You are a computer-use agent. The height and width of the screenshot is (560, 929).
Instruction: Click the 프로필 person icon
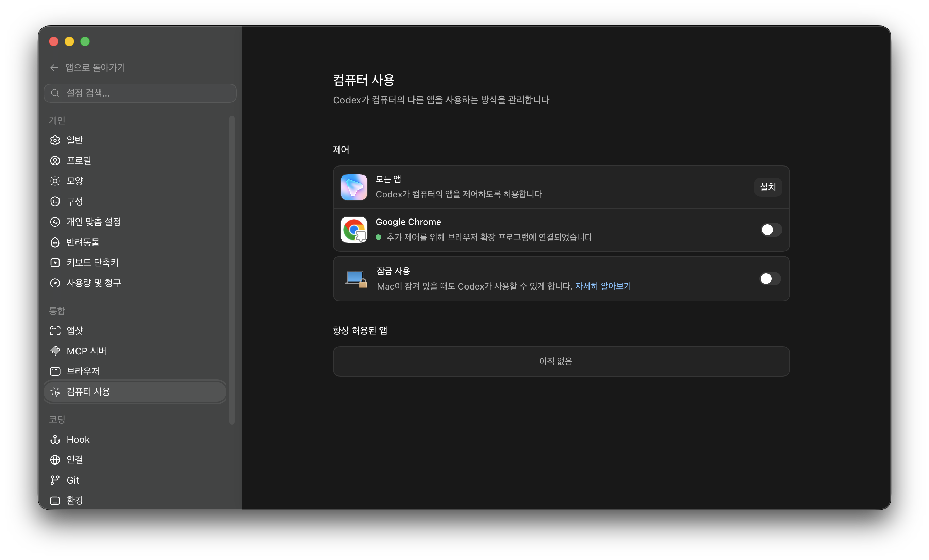[x=55, y=160]
